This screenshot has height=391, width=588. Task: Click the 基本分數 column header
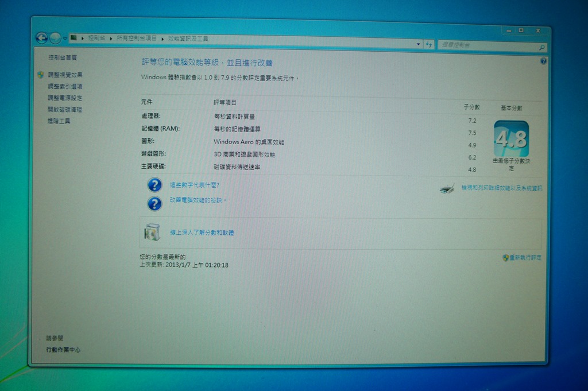[512, 108]
